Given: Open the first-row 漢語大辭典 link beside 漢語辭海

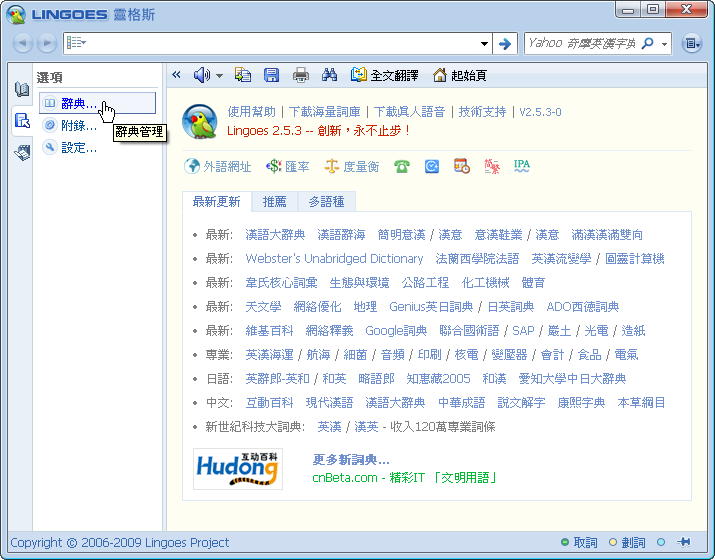Looking at the screenshot, I should pyautogui.click(x=275, y=234).
